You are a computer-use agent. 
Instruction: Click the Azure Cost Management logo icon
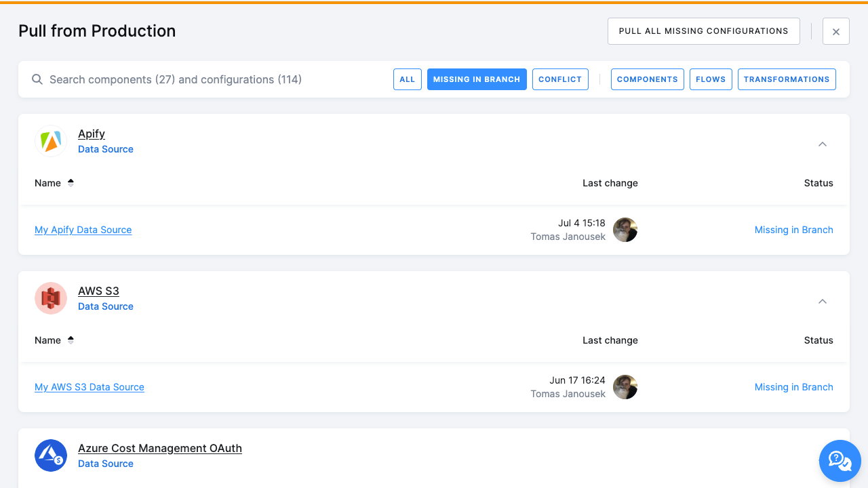pyautogui.click(x=51, y=455)
